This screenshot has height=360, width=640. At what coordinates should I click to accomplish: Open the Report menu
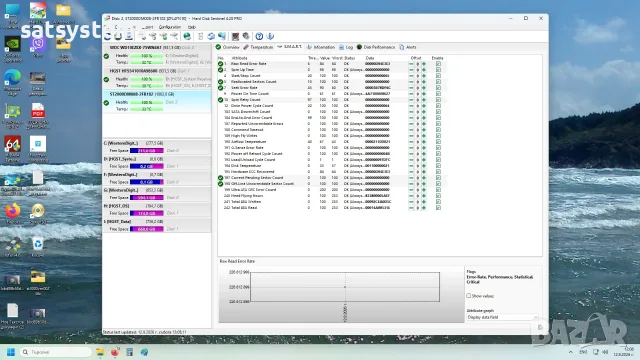[147, 27]
